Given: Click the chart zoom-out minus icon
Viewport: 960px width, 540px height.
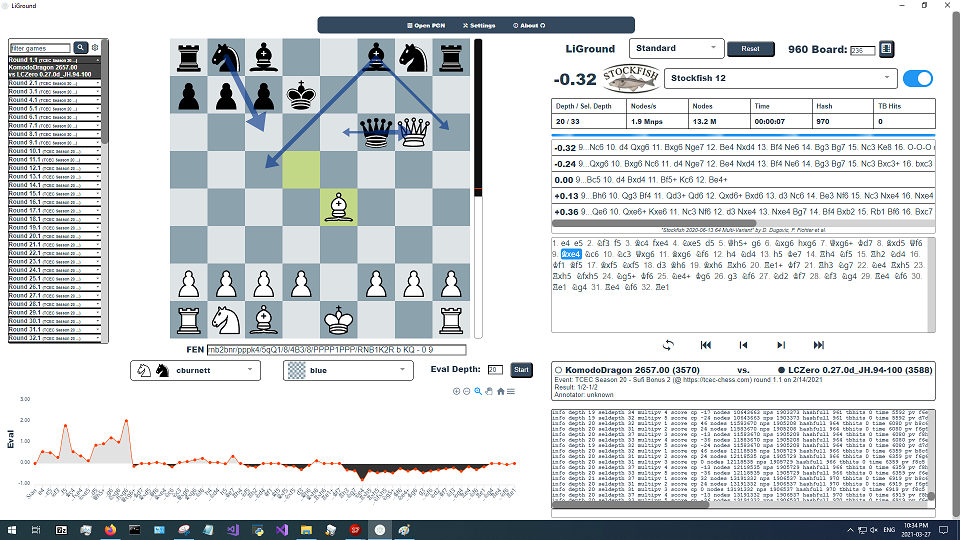Looking at the screenshot, I should tap(467, 391).
